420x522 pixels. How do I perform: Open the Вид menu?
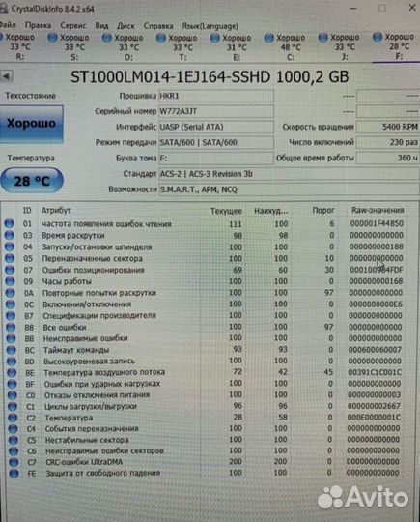[101, 26]
